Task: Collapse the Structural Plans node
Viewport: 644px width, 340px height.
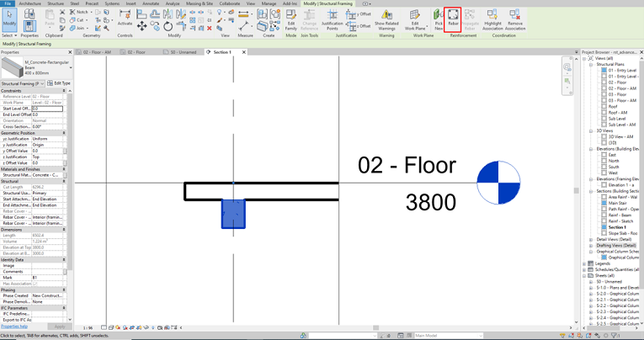Action: [x=591, y=65]
